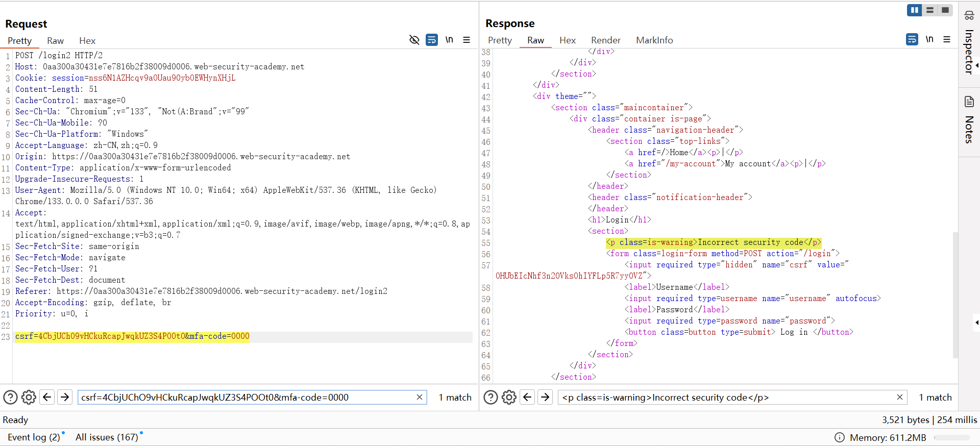Select top-bottom stacked layout icon

click(930, 10)
